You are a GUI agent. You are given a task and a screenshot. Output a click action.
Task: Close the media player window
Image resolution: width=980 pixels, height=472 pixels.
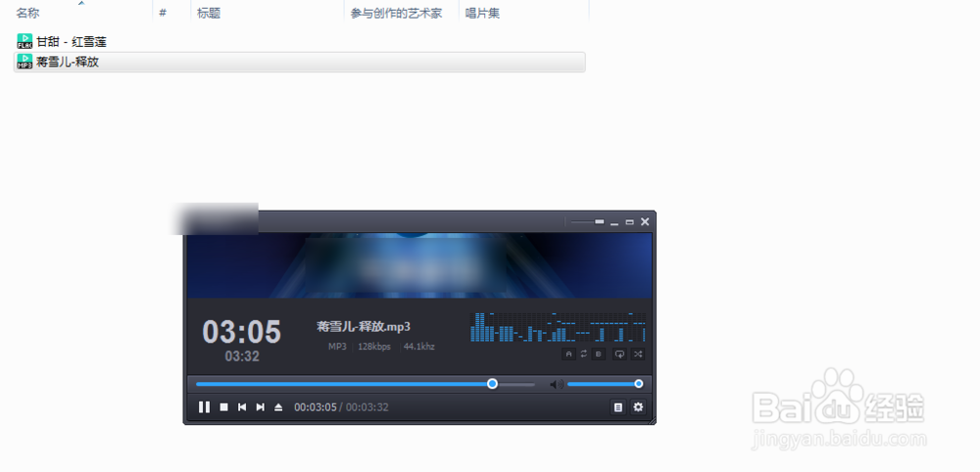click(x=645, y=221)
